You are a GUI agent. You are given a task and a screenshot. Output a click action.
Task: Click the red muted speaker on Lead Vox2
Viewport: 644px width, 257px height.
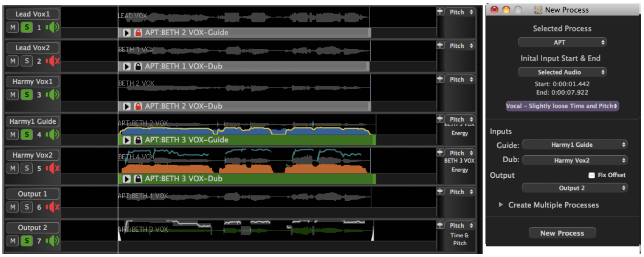click(x=53, y=61)
